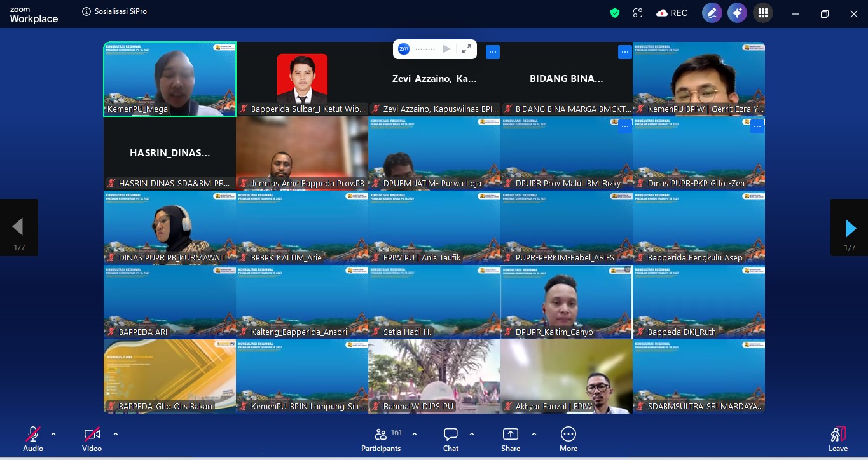Click the meeting info icon beside Sosialisasi SiPro
This screenshot has width=868, height=460.
point(86,11)
